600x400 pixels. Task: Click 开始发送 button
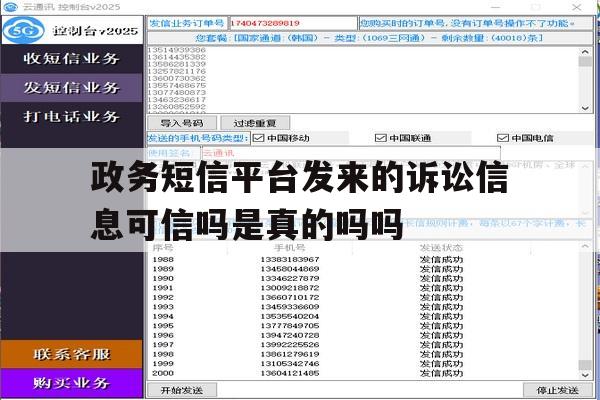182,390
